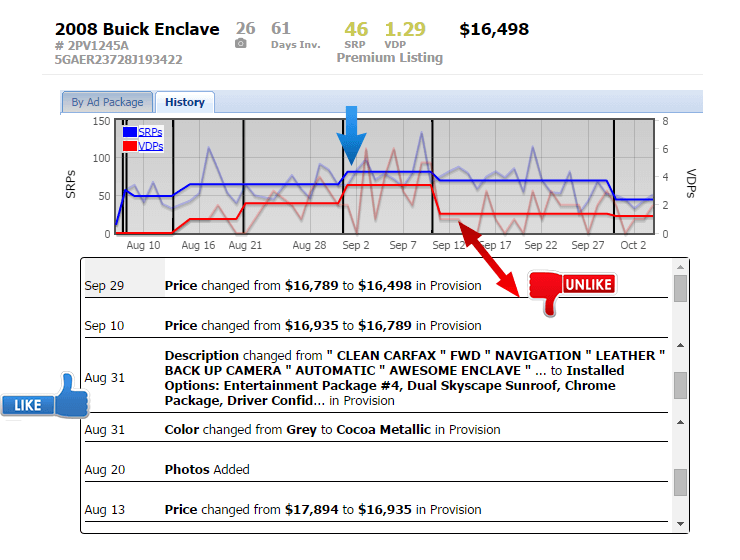Image resolution: width=740 pixels, height=560 pixels.
Task: Click the 61 Days Inv. value
Action: [x=281, y=28]
